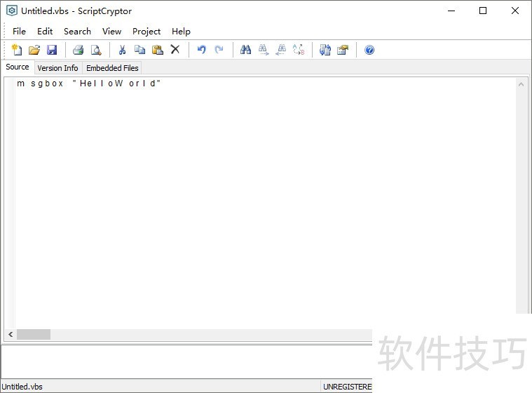
Task: Paste from clipboard
Action: click(158, 50)
